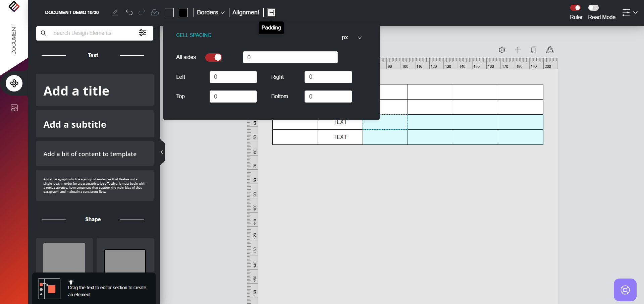
Task: Click the redo arrow icon
Action: (x=142, y=12)
